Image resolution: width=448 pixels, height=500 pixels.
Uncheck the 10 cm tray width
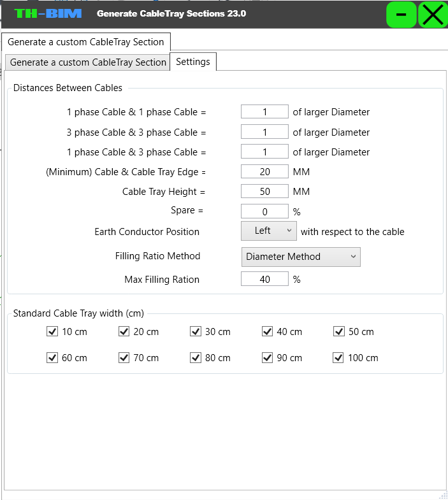(52, 331)
